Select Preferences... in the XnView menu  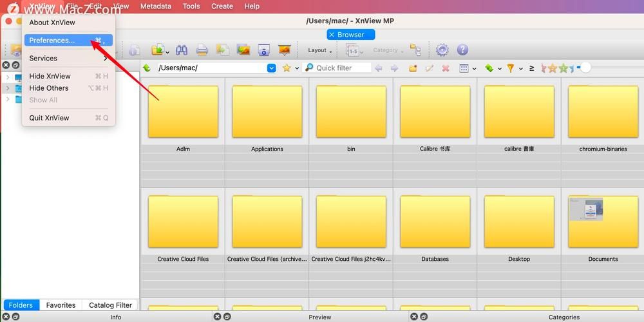pyautogui.click(x=68, y=40)
